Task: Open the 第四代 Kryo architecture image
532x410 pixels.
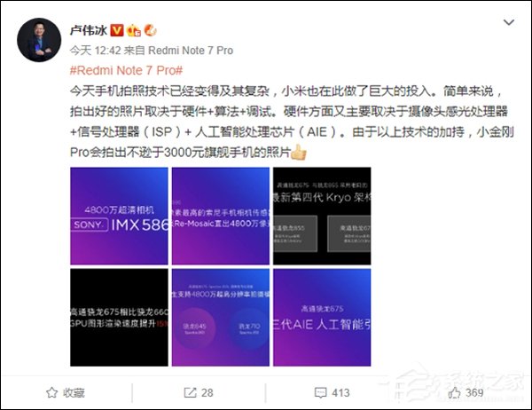Action: 322,216
